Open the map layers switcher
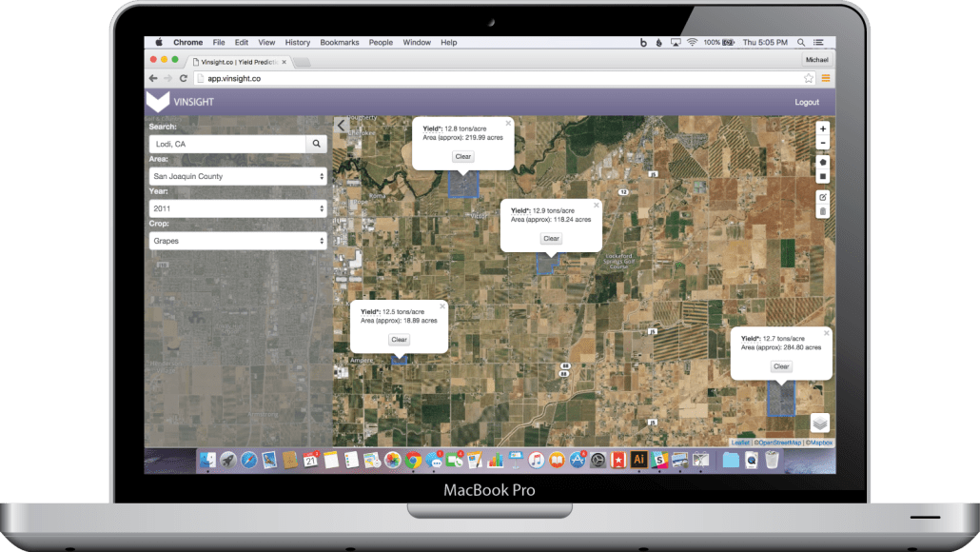 coord(819,424)
